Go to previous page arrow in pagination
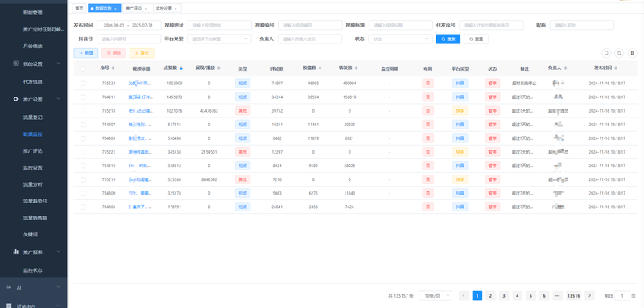Viewport: 644px width, 308px height. (x=464, y=295)
